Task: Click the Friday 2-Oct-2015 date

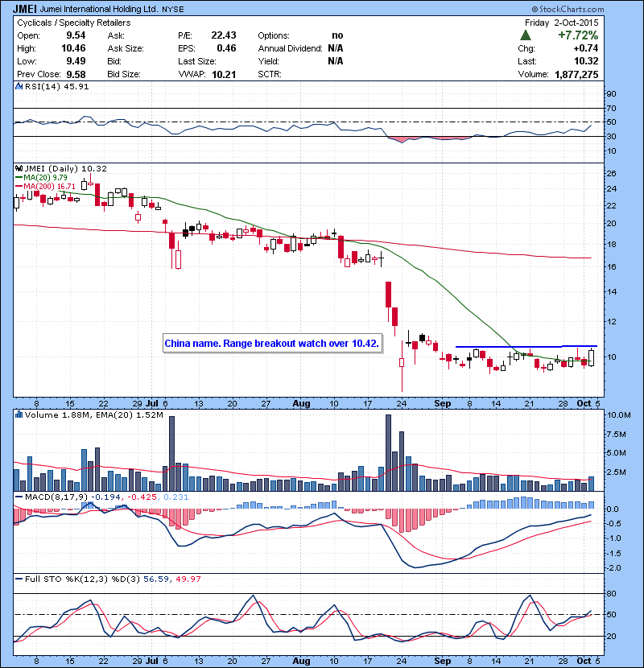Action: tap(561, 23)
